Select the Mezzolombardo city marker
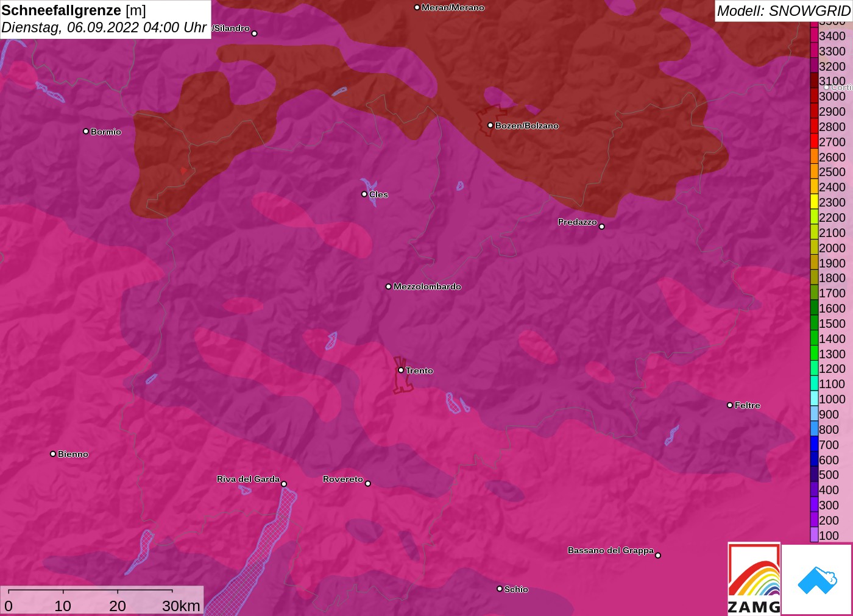 389,286
